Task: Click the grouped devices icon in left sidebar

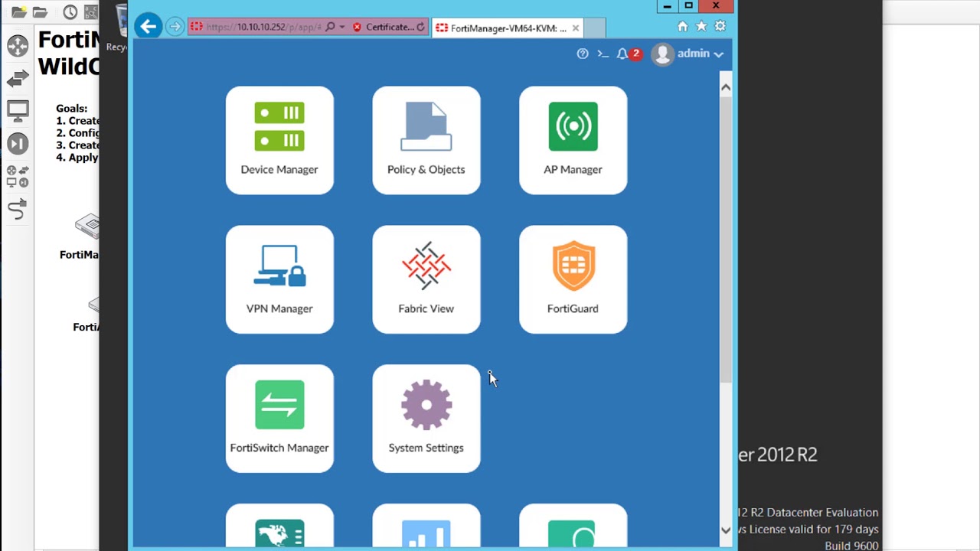Action: pos(18,177)
